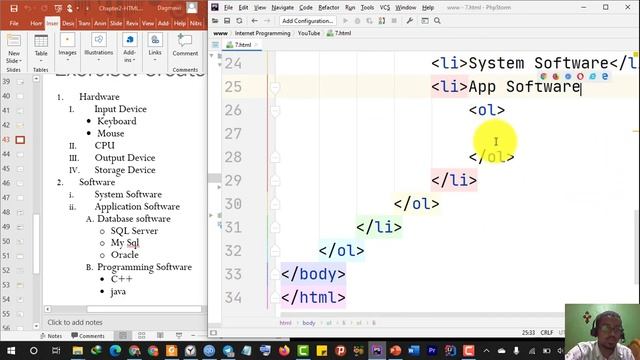Click the zoom-out minus in PowerPoint status bar
This screenshot has height=360, width=640.
point(193,336)
